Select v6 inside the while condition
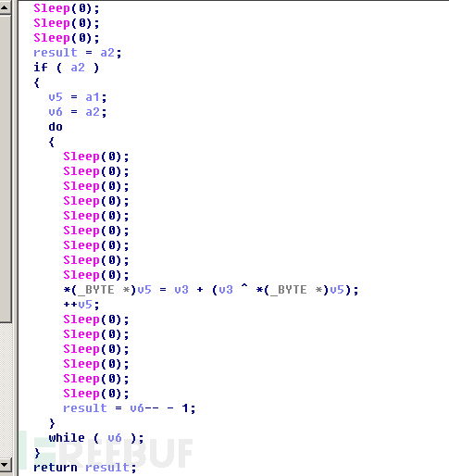The image size is (449, 476). click(115, 438)
